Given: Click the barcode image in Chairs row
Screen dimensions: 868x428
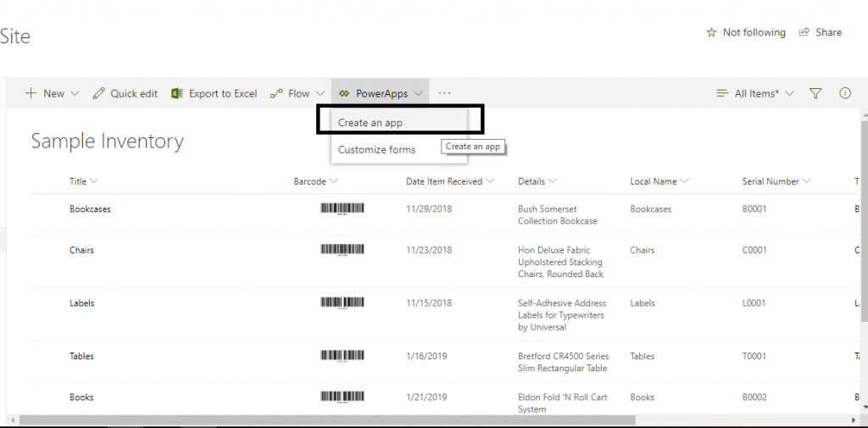Looking at the screenshot, I should 342,250.
